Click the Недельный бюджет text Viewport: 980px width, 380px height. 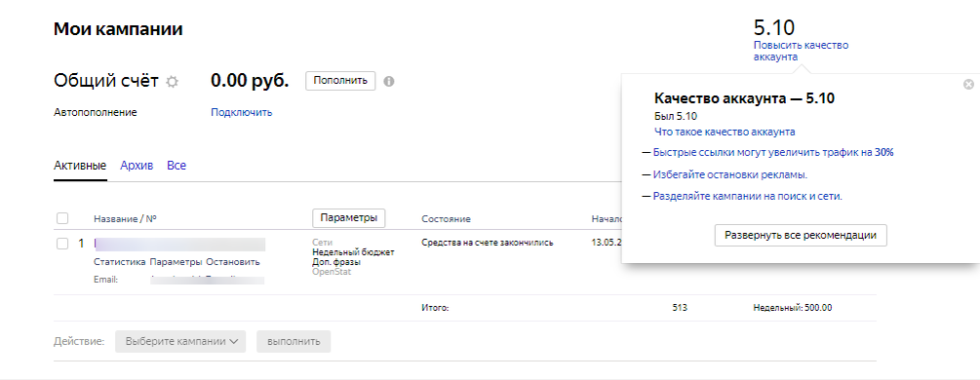point(353,252)
